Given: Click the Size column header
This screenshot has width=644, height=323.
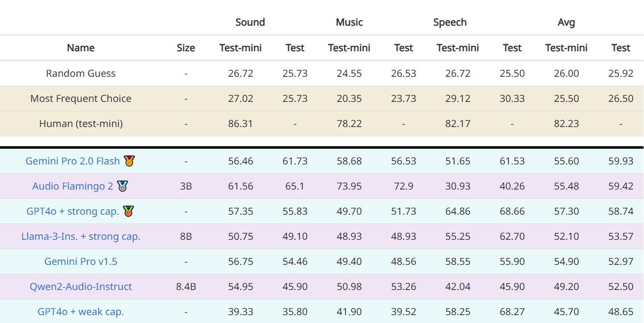Looking at the screenshot, I should point(186,48).
